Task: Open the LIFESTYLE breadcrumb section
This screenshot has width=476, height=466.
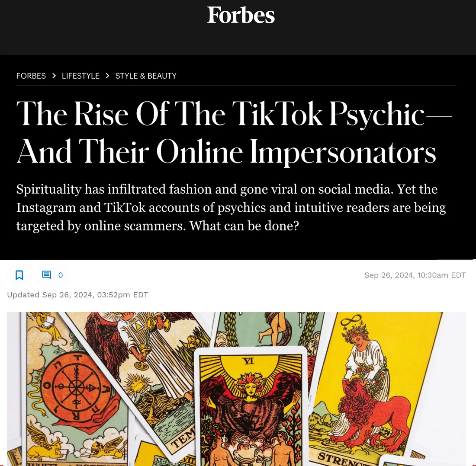Action: 80,76
